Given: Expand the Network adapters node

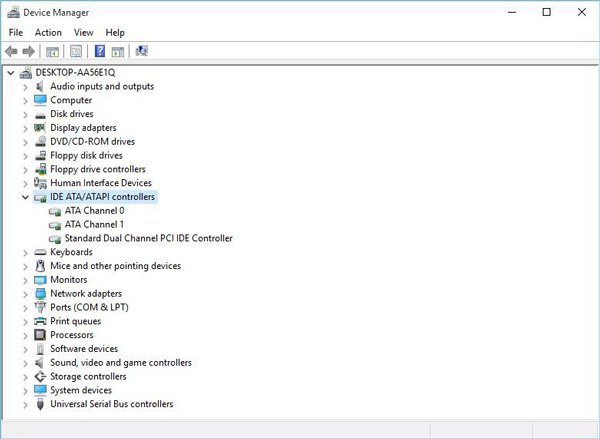Looking at the screenshot, I should tap(25, 294).
